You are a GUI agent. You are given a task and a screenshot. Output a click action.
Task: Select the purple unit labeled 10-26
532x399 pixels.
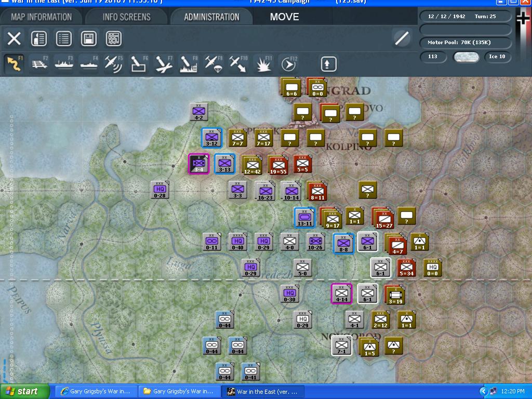click(315, 242)
